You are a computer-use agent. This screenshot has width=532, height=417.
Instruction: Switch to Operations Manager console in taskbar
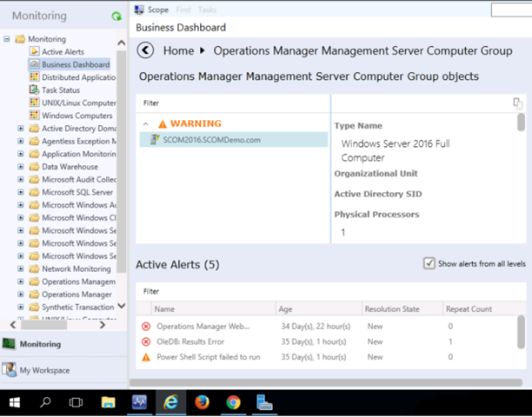click(x=139, y=403)
